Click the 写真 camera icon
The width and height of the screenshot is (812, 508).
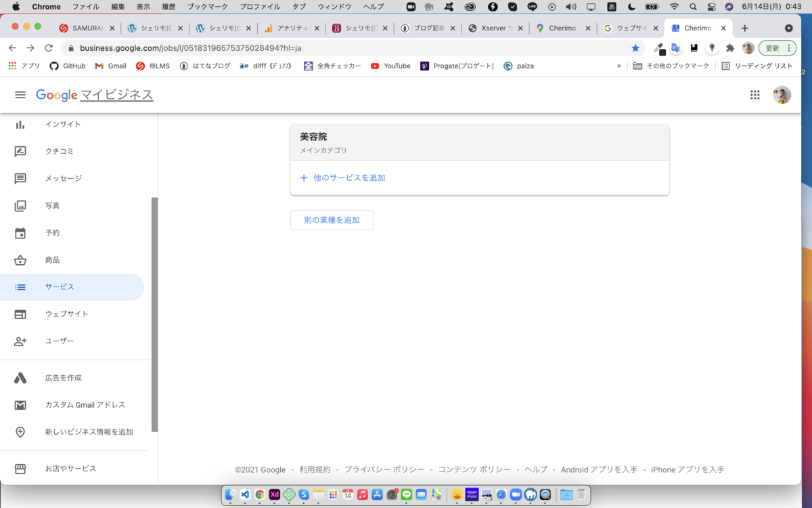click(22, 205)
